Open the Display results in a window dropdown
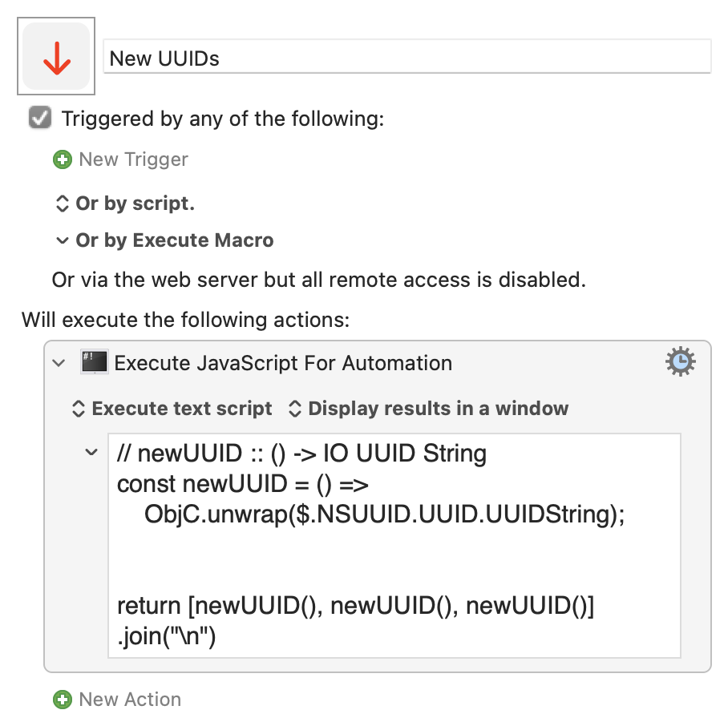728x726 pixels. pyautogui.click(x=428, y=409)
